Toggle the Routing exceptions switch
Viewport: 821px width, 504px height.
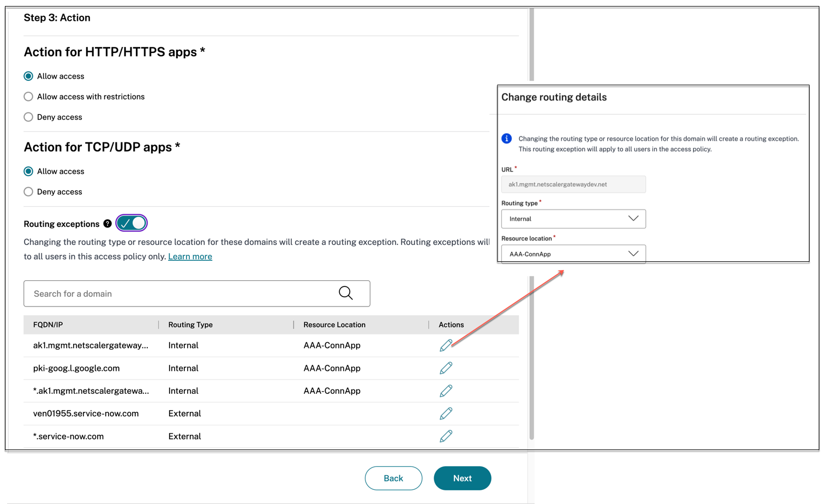tap(131, 223)
